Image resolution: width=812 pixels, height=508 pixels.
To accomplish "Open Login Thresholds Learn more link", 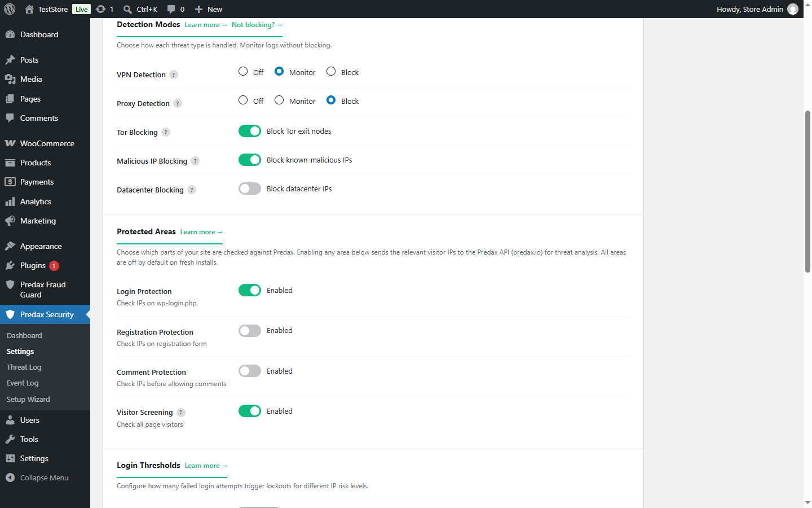I will [x=206, y=466].
